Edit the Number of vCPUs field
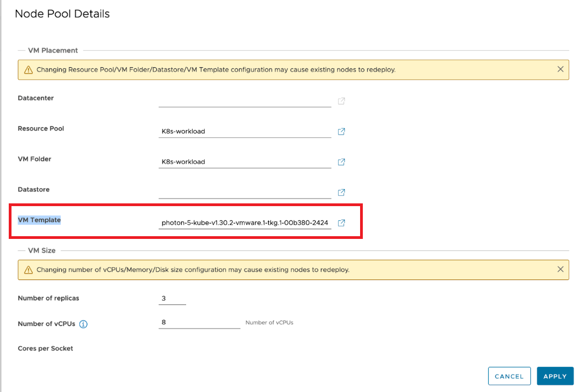The image size is (585, 392). click(x=199, y=323)
